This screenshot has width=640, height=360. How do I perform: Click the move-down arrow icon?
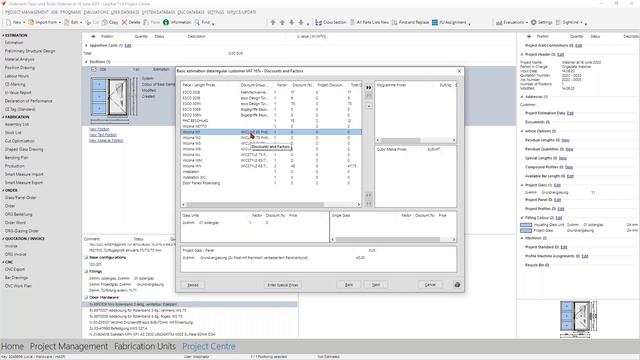[291, 22]
